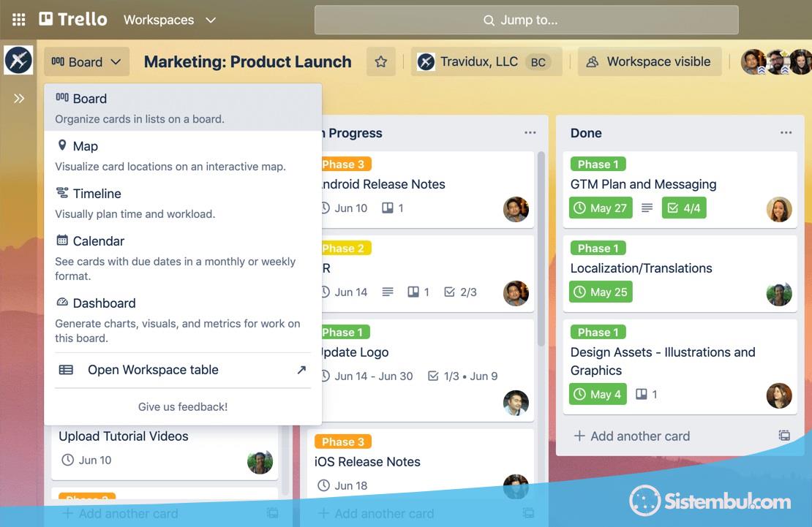The width and height of the screenshot is (812, 527).
Task: Open Workspace table
Action: (183, 370)
